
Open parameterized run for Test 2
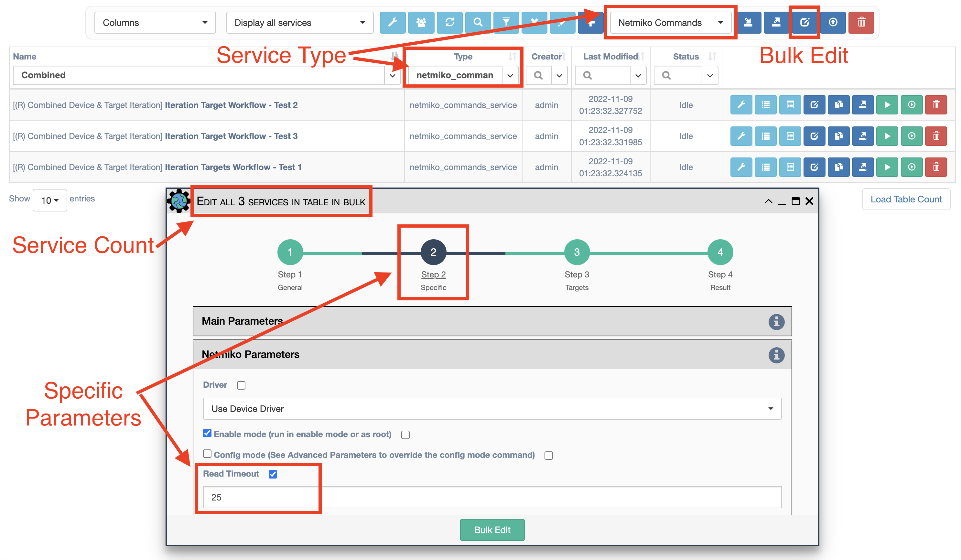[912, 105]
